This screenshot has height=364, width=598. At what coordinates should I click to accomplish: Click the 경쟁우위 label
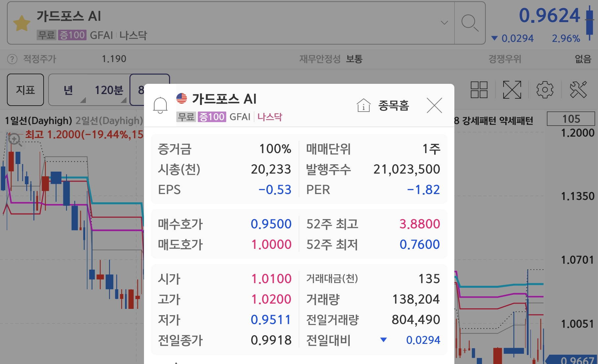505,59
